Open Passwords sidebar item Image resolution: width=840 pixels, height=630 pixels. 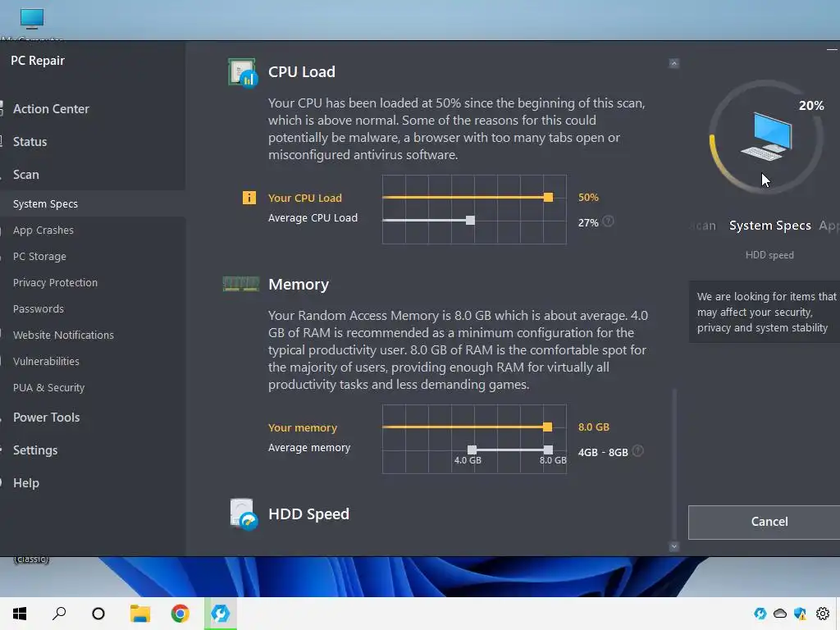[x=39, y=308]
